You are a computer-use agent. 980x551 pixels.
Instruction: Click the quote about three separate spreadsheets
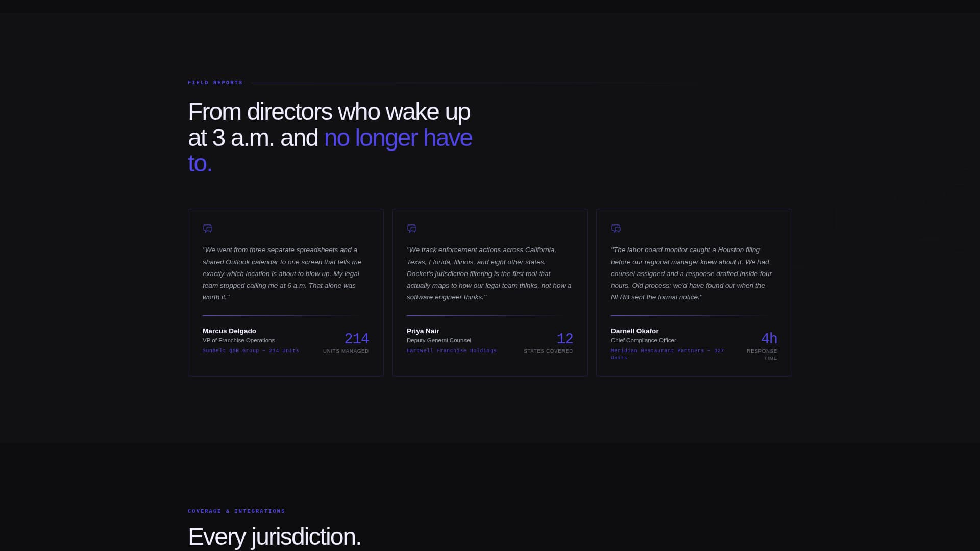[x=282, y=273]
